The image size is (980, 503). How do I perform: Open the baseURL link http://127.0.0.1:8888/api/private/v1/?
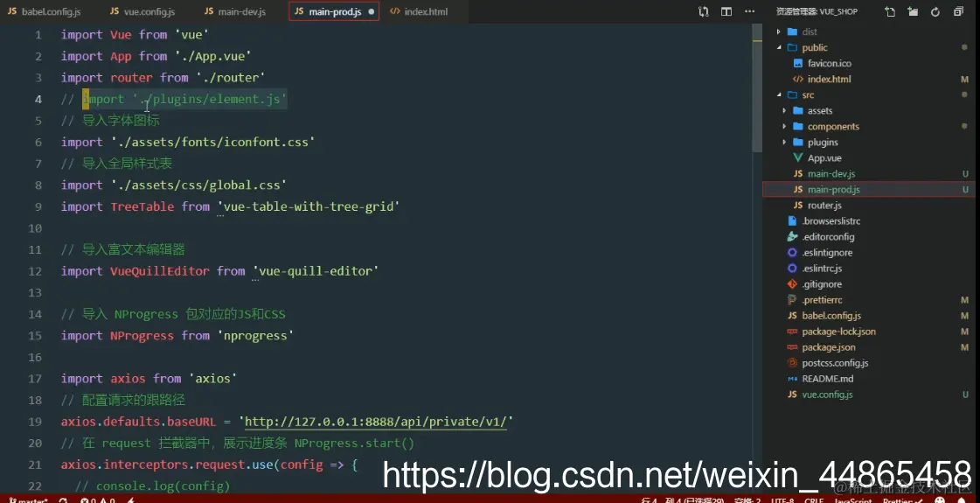point(376,422)
